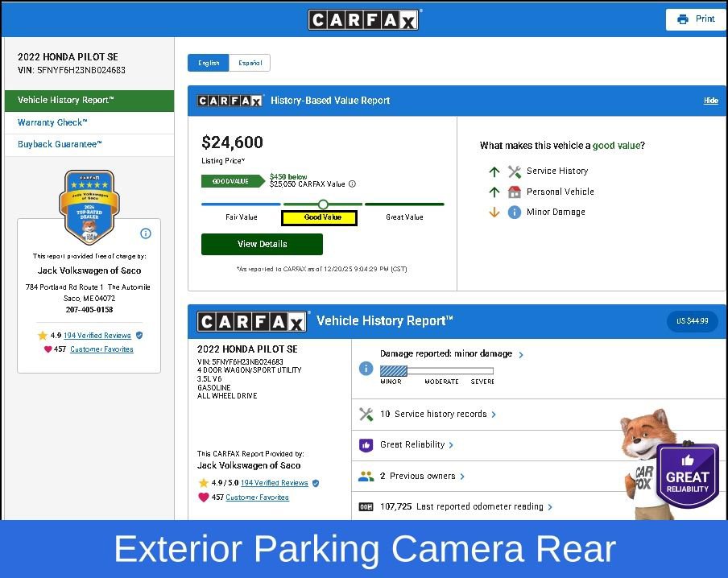Click the Service History wrench icon

pyautogui.click(x=515, y=171)
